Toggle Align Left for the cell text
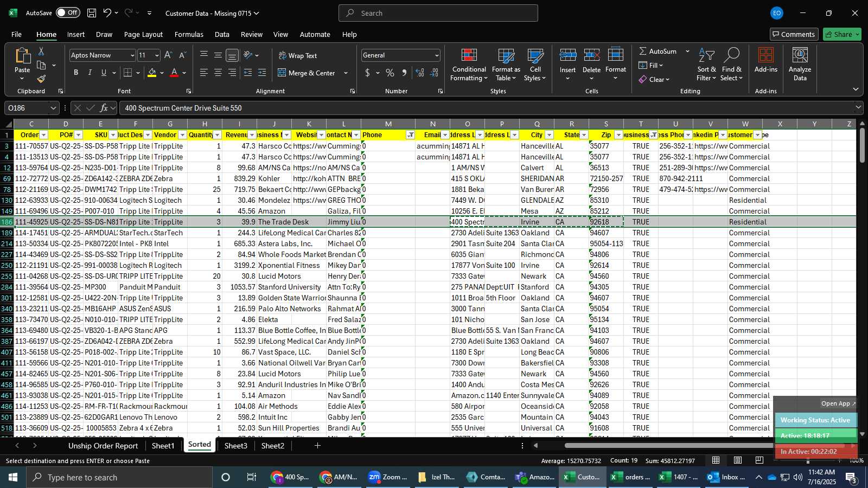This screenshot has width=868, height=488. coord(203,73)
